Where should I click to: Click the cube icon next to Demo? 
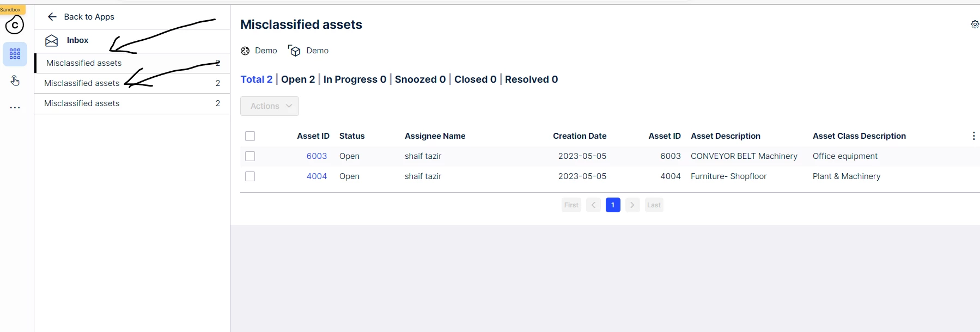(x=295, y=51)
